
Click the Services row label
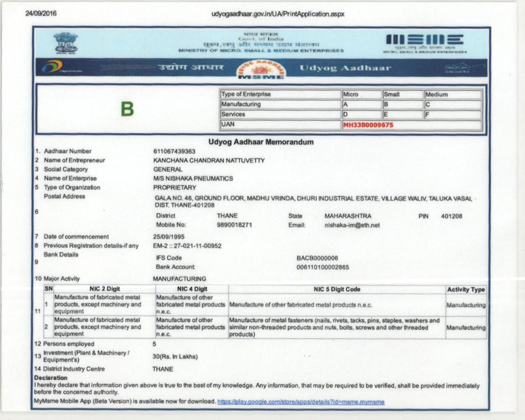(x=233, y=114)
